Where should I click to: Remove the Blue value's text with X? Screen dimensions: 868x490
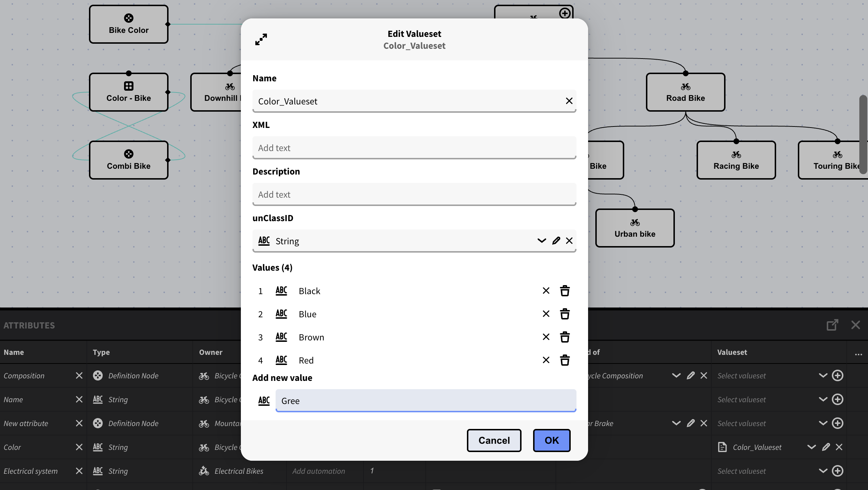point(546,314)
